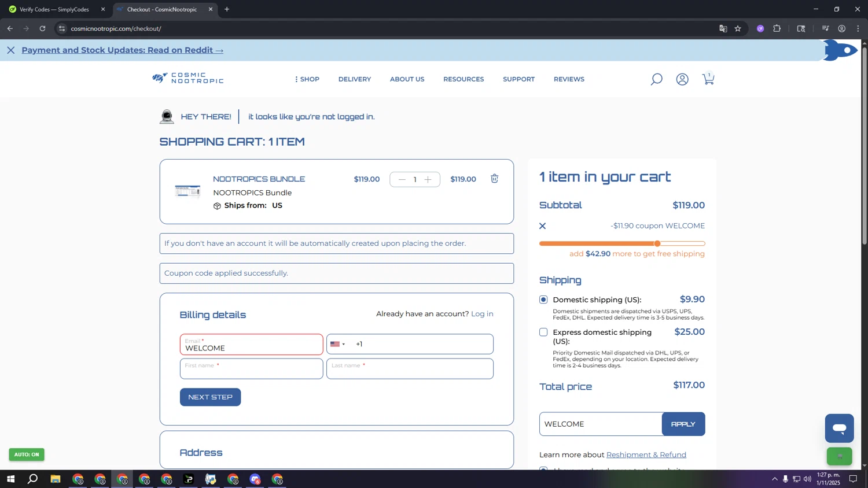
Task: View site information icon in address bar
Action: 62,28
